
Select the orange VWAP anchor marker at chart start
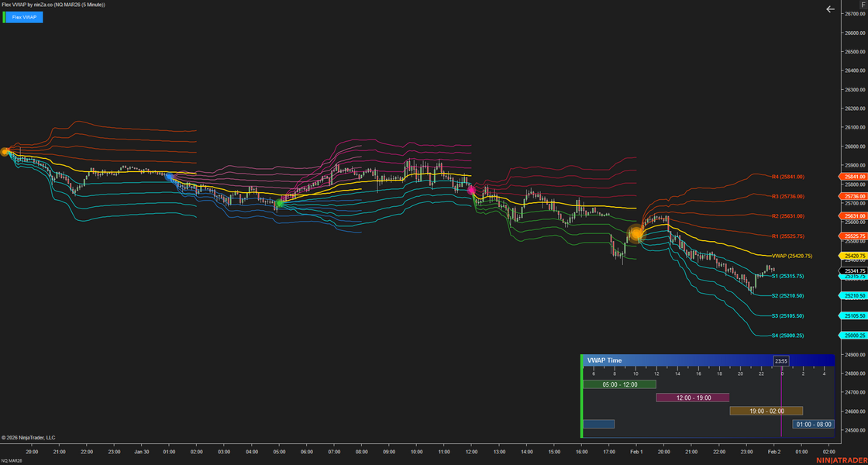[5, 152]
